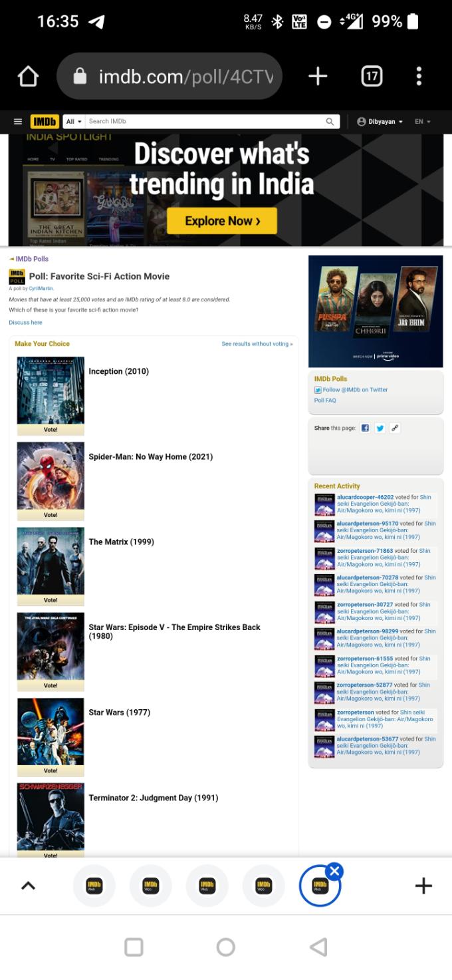Share this page on Twitter
452x980 pixels.
[380, 428]
